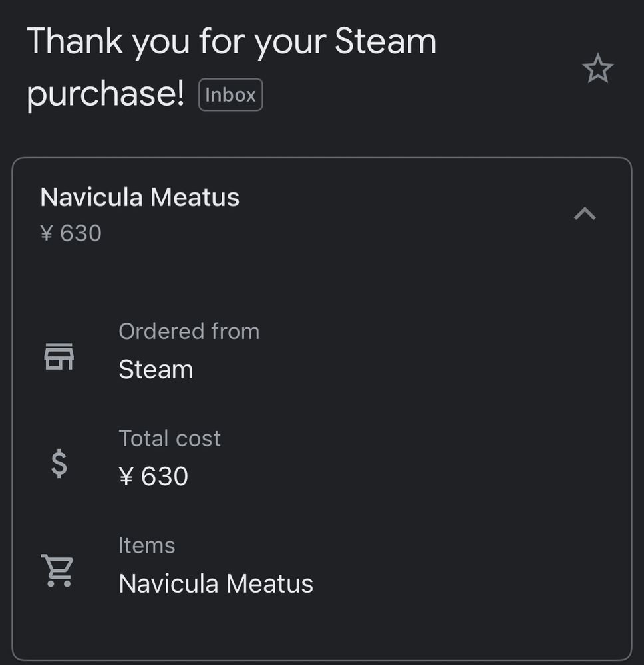644x665 pixels.
Task: Click the 'Total cost' label
Action: point(170,438)
